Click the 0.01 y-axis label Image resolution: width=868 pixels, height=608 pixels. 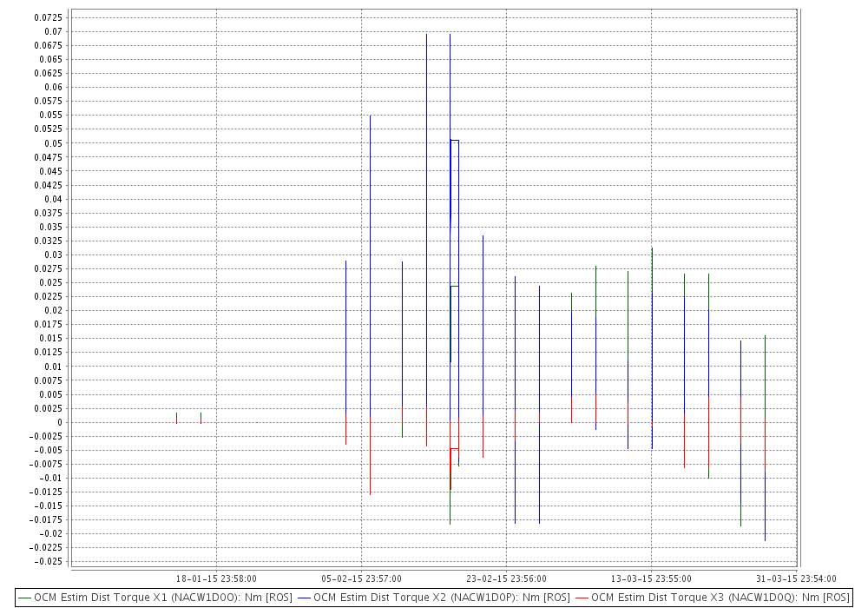pyautogui.click(x=54, y=367)
